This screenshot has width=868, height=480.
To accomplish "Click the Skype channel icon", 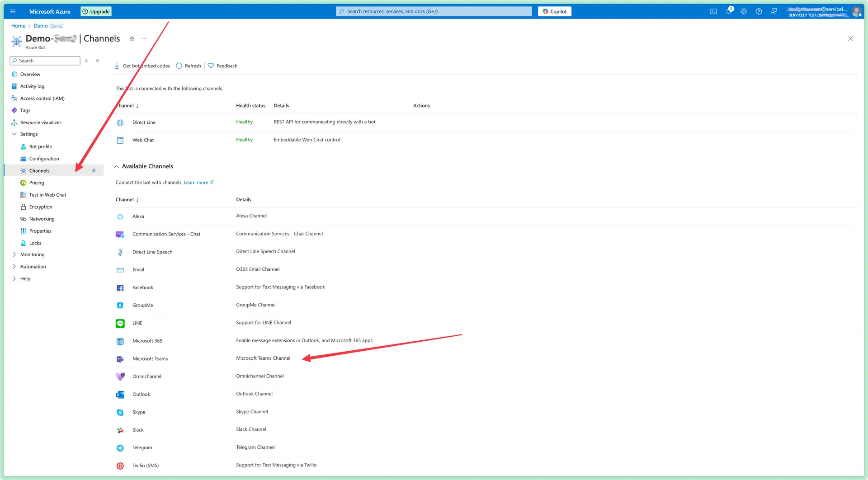I will coord(120,413).
